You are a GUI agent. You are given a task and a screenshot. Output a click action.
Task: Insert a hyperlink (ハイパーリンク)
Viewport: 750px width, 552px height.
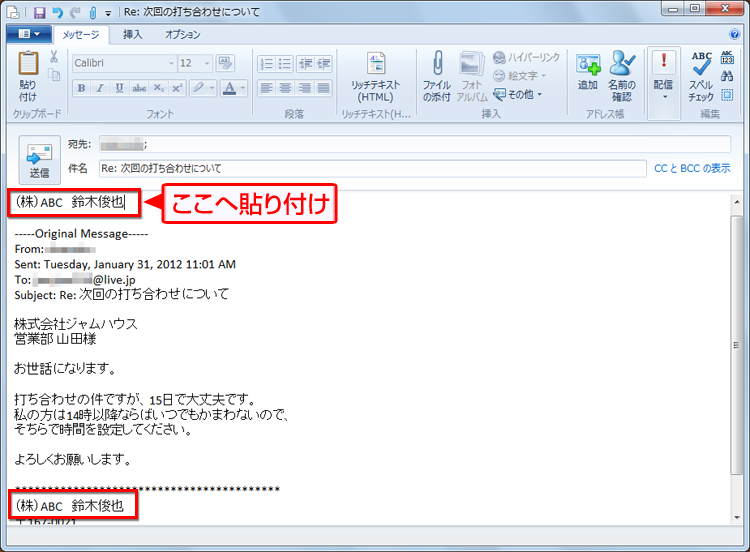pos(526,57)
